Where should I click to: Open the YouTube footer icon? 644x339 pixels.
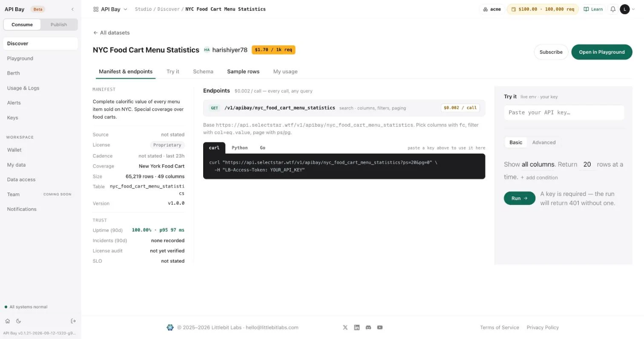[x=379, y=327]
